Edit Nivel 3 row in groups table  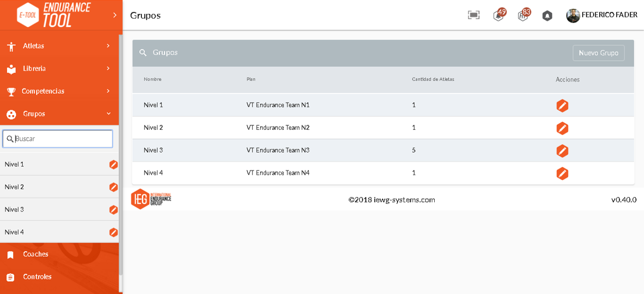point(562,151)
